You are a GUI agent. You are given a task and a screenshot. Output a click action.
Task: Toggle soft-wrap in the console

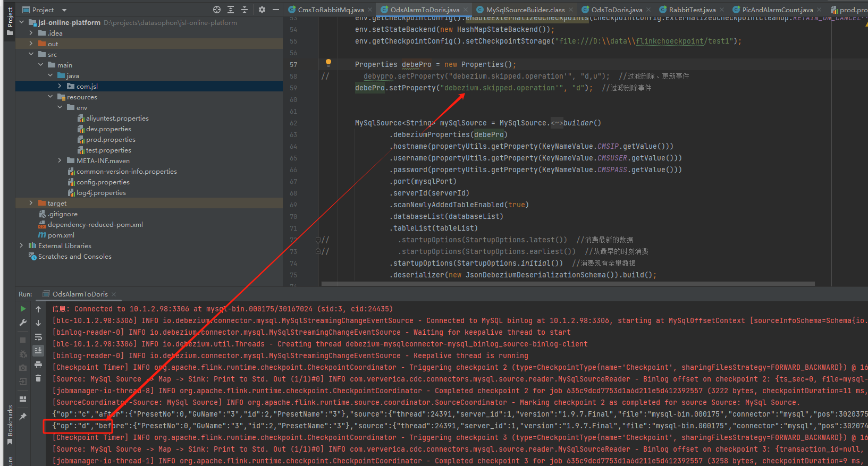(38, 337)
